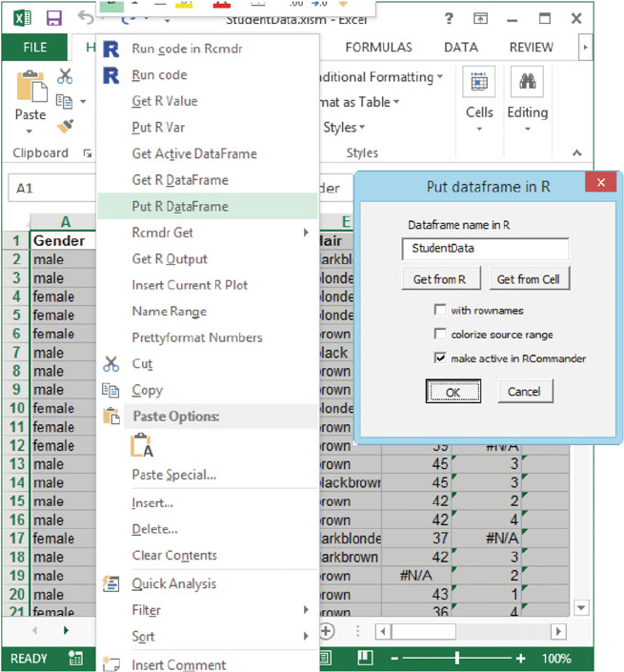The image size is (624, 672).
Task: Open the FILE tab
Action: point(34,47)
